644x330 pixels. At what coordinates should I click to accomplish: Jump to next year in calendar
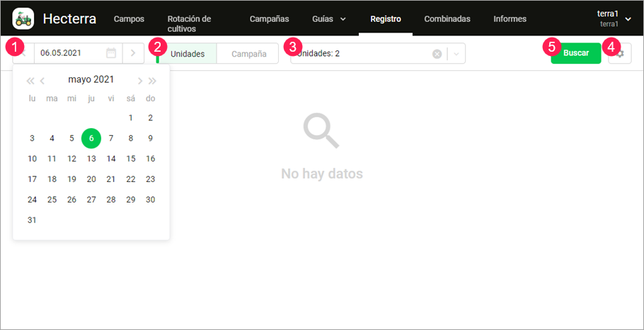click(152, 81)
